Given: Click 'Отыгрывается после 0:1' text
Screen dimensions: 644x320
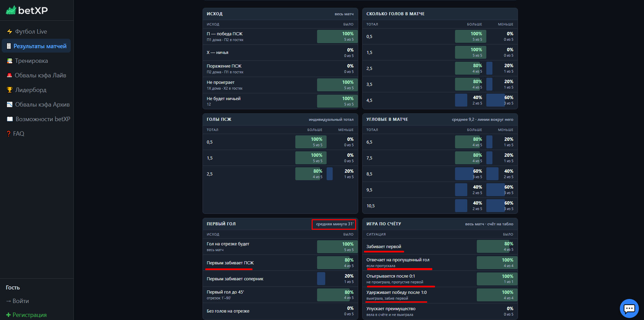Looking at the screenshot, I should point(390,276).
